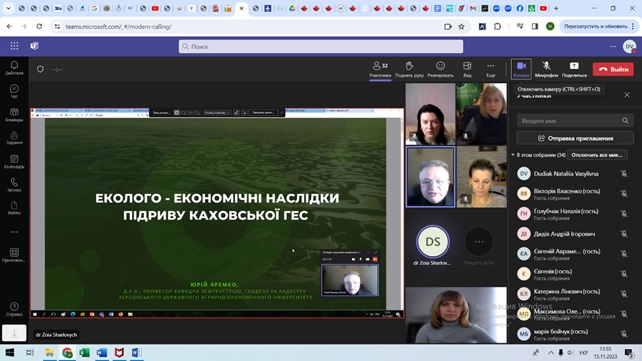Click the red Leave call button
Screen dimensions: 642x361
pos(613,69)
